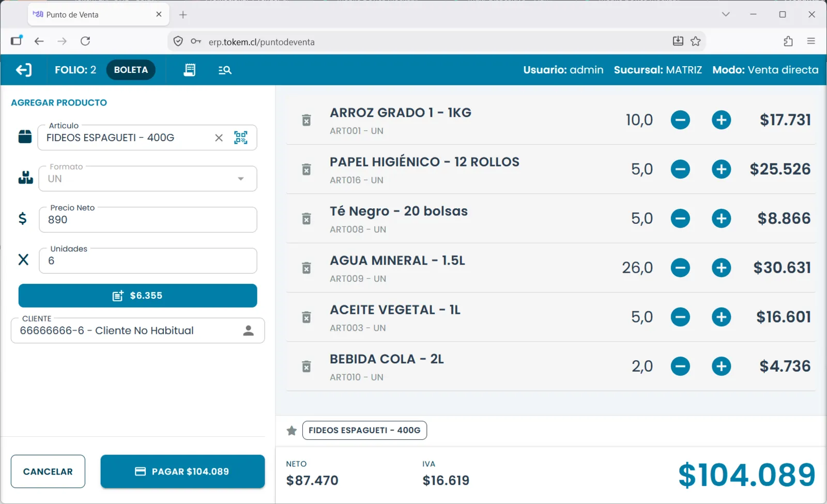Increase quantity of Té Negro

(x=722, y=219)
